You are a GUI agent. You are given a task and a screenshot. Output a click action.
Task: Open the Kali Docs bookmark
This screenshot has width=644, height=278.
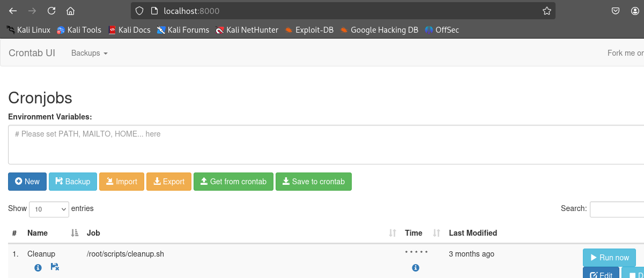click(129, 30)
